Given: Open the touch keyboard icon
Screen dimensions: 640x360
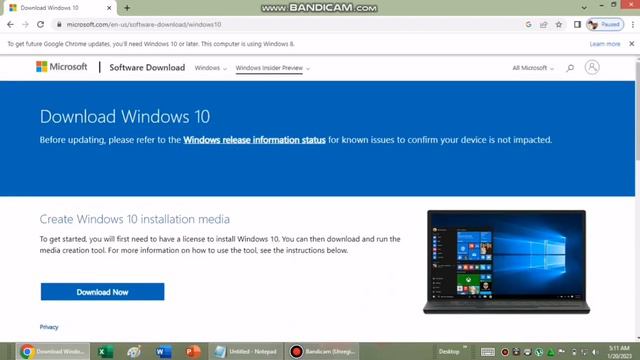Looking at the screenshot, I should (x=487, y=352).
